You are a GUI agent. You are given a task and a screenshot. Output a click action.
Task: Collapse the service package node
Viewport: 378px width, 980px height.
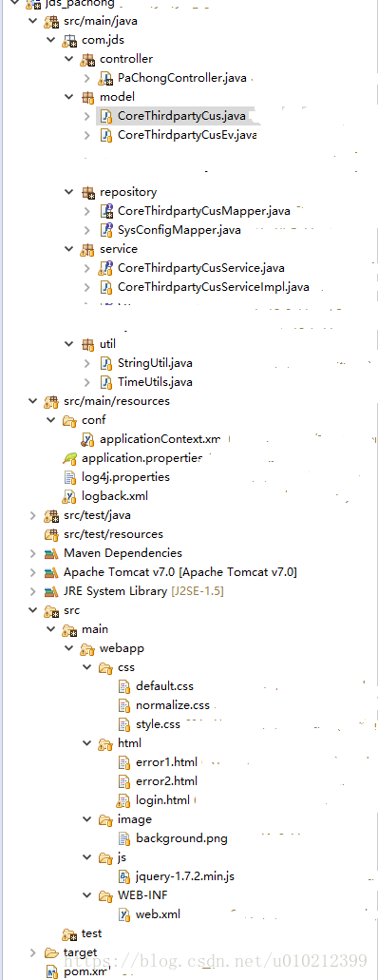click(x=68, y=249)
